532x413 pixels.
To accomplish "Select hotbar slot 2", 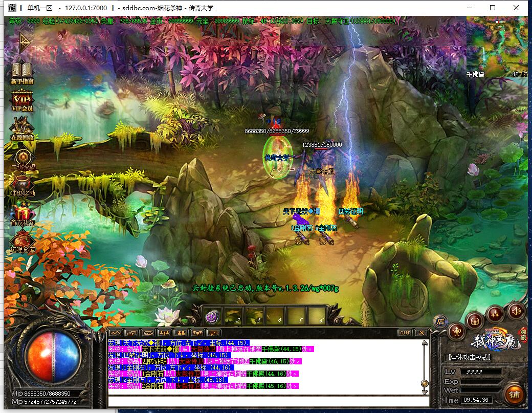I will pyautogui.click(x=234, y=317).
